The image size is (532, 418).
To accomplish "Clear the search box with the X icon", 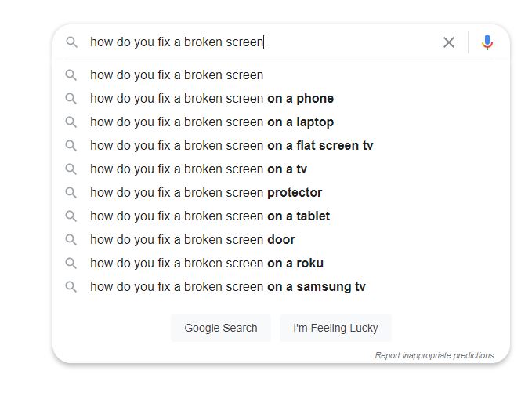I will tap(448, 42).
